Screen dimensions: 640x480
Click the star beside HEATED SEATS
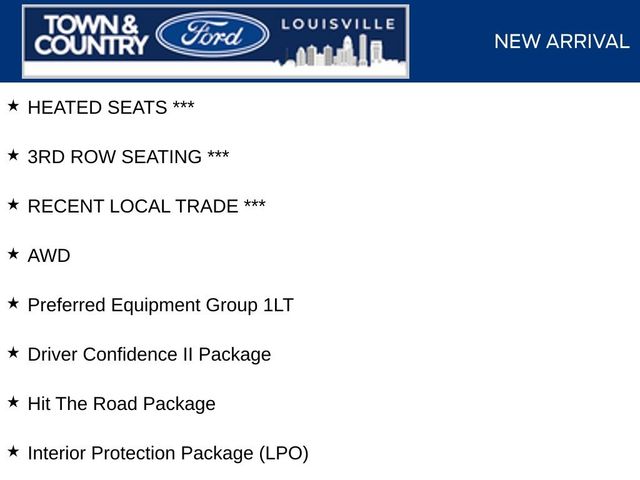click(13, 106)
